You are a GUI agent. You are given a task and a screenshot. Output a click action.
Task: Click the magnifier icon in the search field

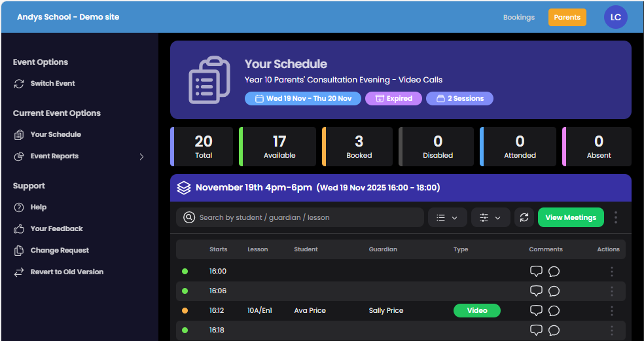pos(189,217)
